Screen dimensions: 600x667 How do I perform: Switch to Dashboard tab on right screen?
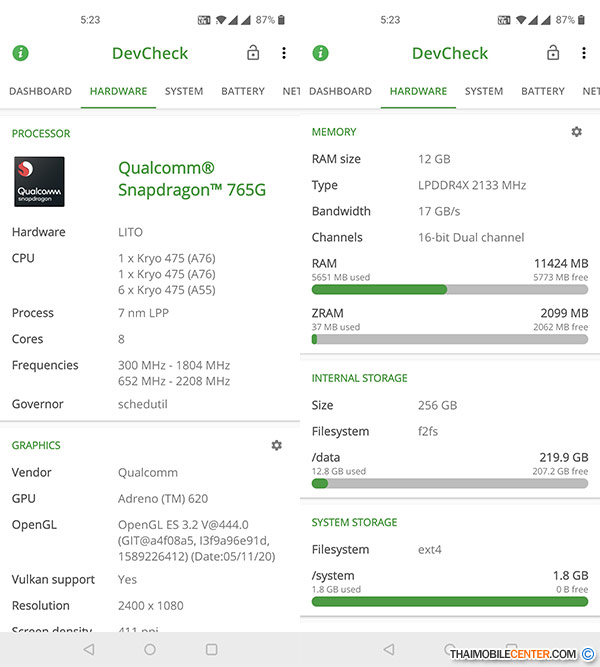click(340, 91)
